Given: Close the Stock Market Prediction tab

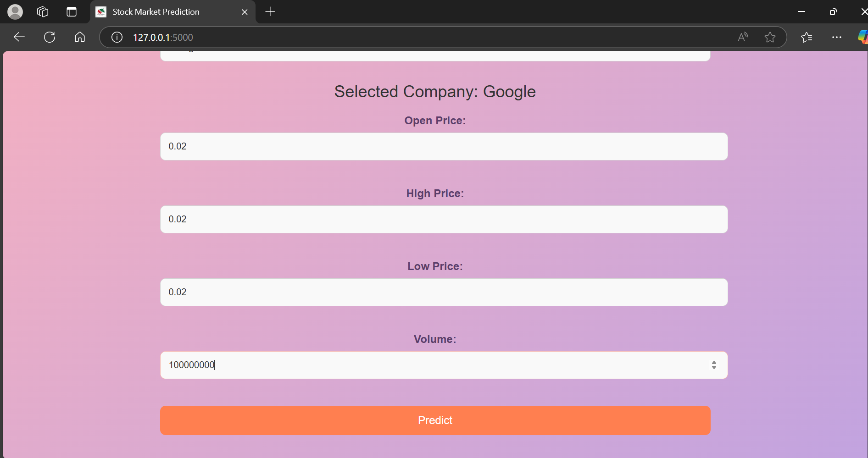Looking at the screenshot, I should tap(245, 12).
